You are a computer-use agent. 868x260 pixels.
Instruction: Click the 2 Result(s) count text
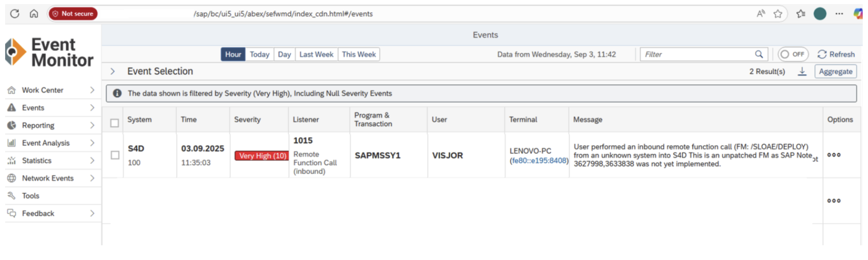point(767,71)
